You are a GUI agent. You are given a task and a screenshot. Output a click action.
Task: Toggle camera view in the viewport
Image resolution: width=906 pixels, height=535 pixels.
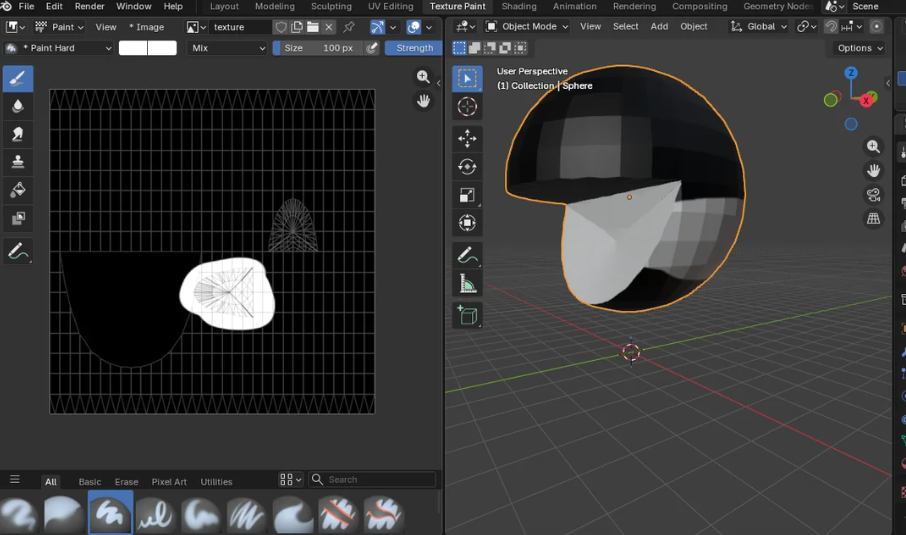874,195
